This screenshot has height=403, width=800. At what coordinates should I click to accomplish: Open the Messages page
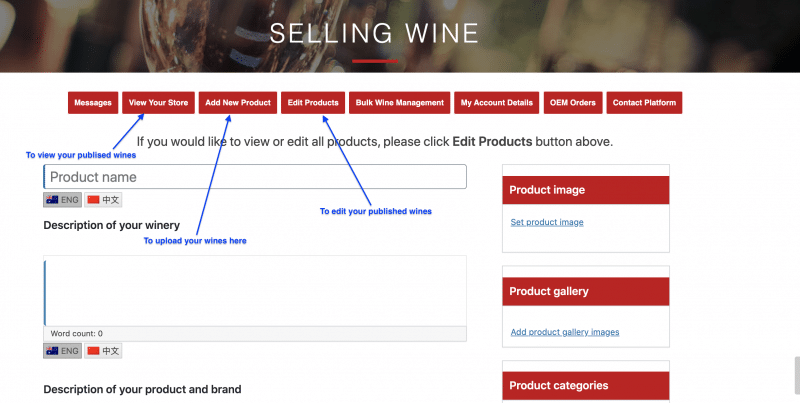(x=93, y=103)
